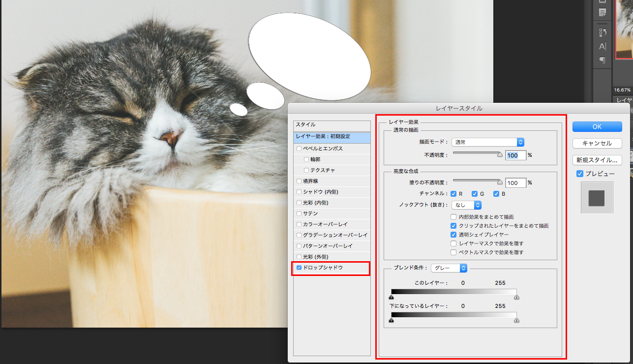Open the 描画モード dropdown
This screenshot has width=633, height=364.
[487, 142]
